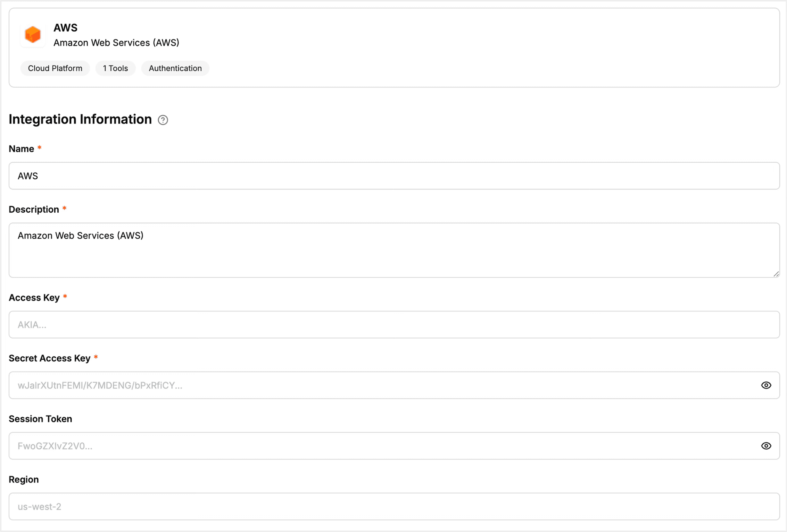The image size is (787, 532).
Task: Select the Authentication badge
Action: point(175,68)
